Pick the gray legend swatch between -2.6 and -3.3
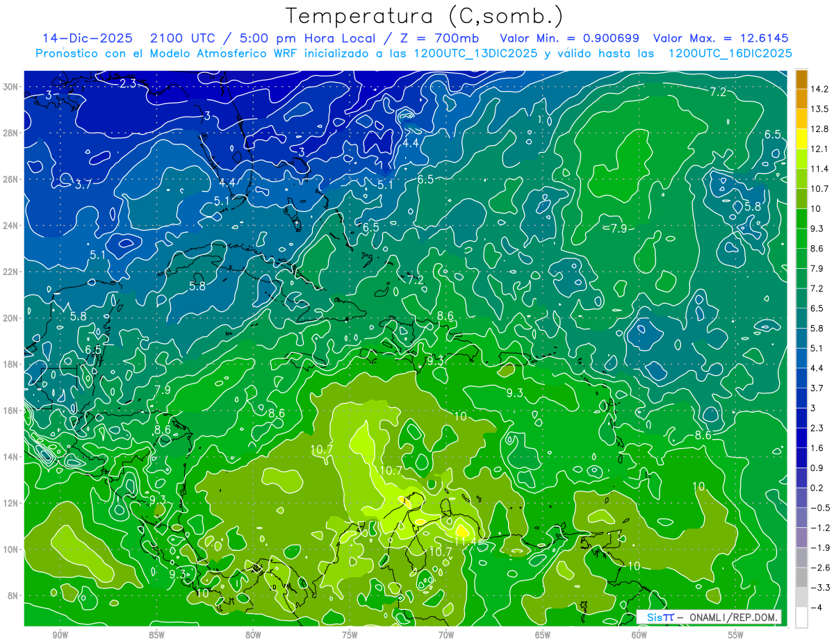The height and width of the screenshot is (644, 834). point(801,577)
